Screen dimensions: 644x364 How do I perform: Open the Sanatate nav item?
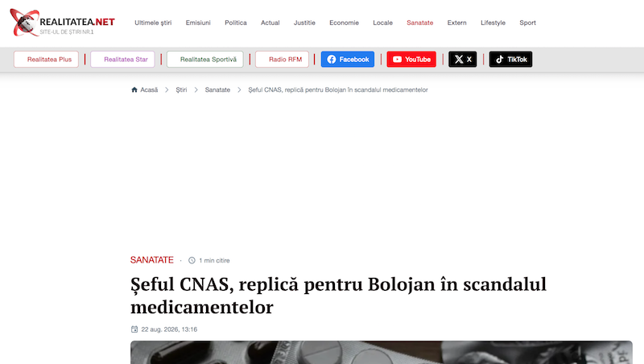pos(419,23)
